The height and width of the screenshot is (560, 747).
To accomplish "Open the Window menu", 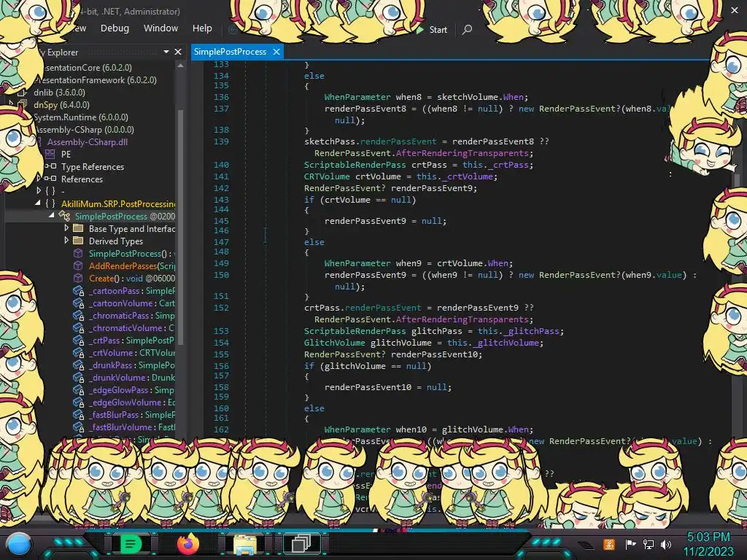I will pos(160,28).
